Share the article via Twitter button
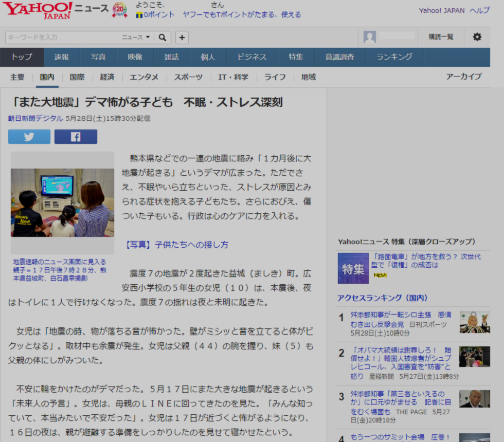This screenshot has height=442, width=504. click(x=29, y=137)
